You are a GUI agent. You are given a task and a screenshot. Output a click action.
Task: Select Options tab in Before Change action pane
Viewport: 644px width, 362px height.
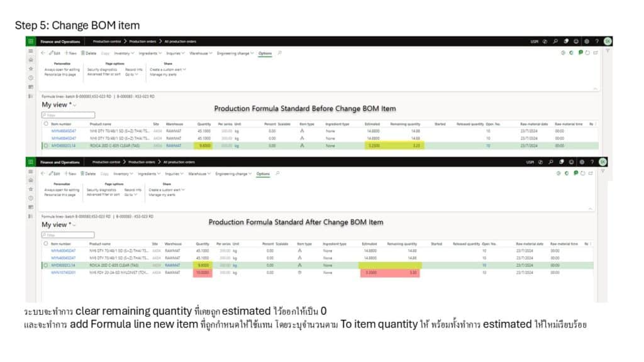click(x=265, y=53)
